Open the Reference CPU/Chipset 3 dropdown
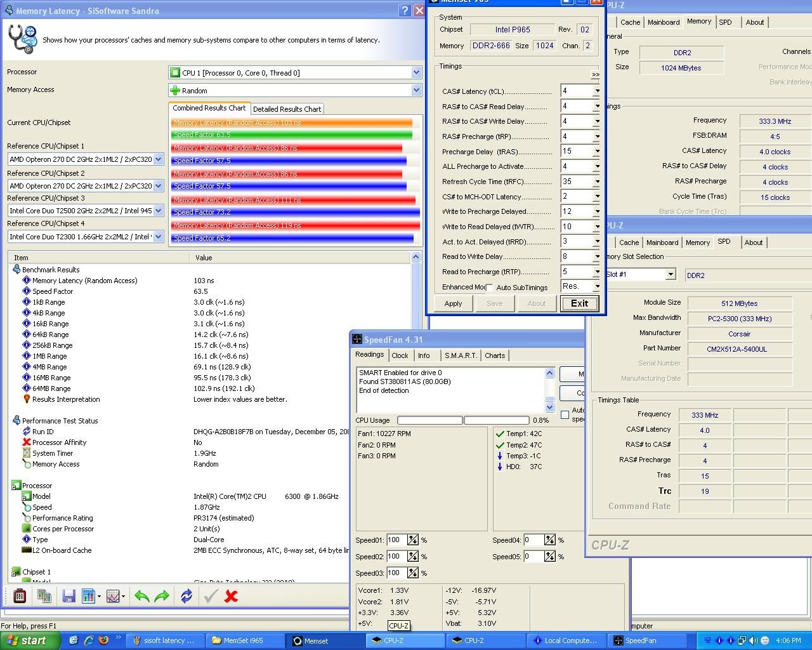 click(159, 211)
